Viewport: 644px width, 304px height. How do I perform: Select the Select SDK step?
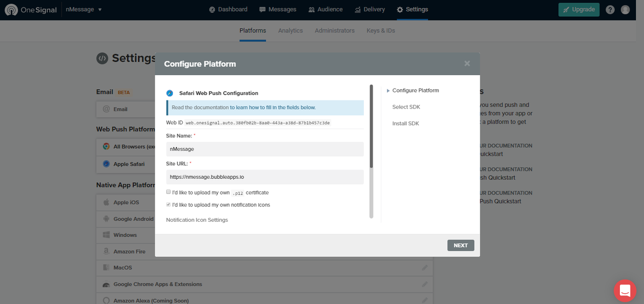click(406, 107)
